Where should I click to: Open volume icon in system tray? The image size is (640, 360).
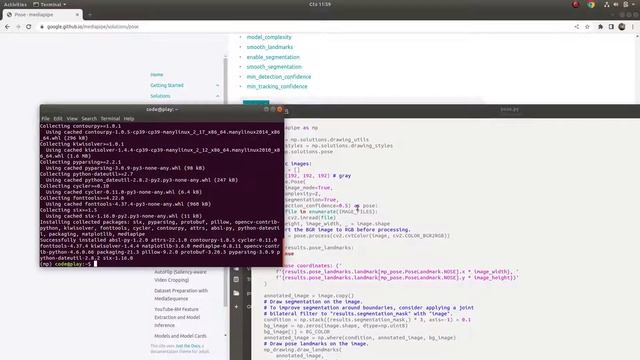click(616, 4)
